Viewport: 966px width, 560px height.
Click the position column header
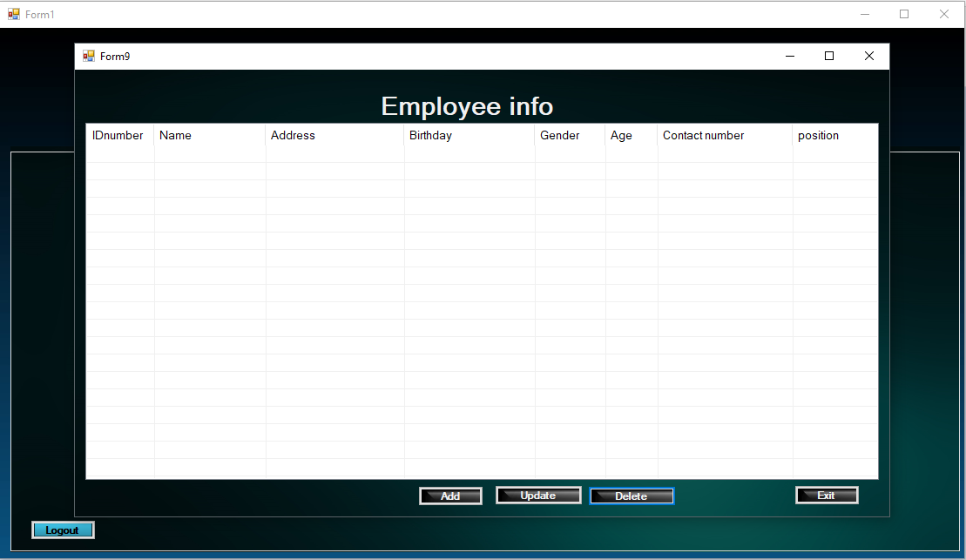[834, 136]
